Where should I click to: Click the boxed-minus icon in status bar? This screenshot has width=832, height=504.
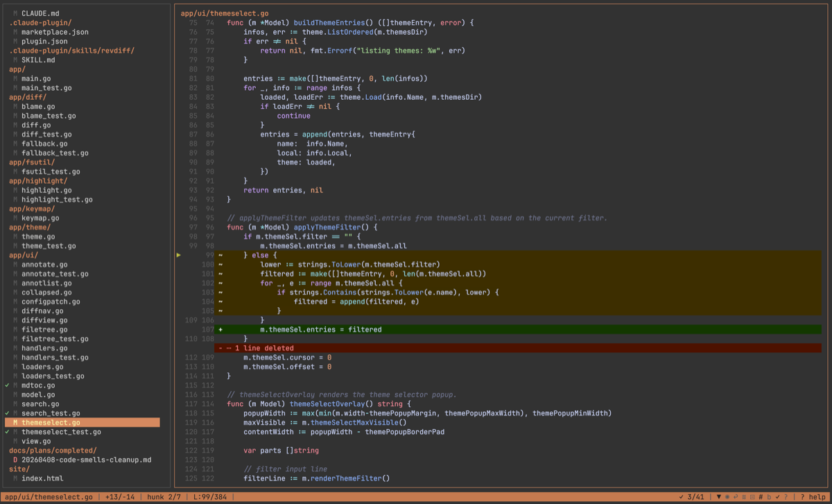coord(752,496)
